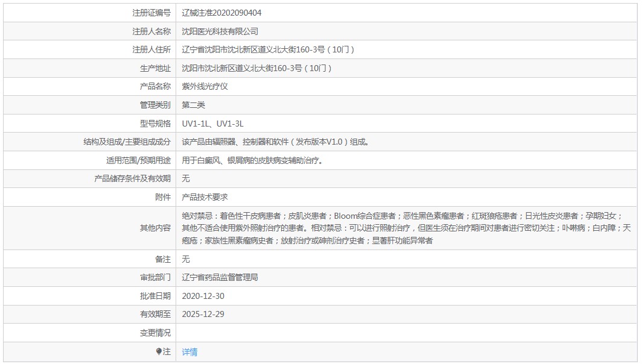Screen dimensions: 642x364
Task: Click the 注册人名称 label
Action: click(x=151, y=31)
